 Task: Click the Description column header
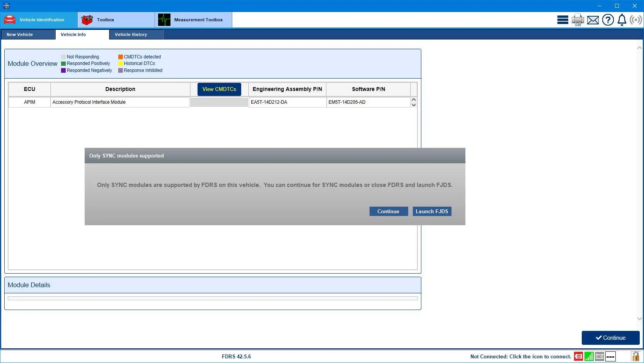tap(120, 89)
